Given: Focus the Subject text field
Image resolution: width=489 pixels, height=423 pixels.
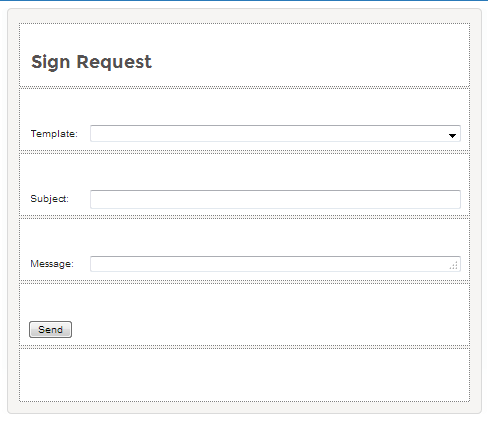Looking at the screenshot, I should [275, 199].
